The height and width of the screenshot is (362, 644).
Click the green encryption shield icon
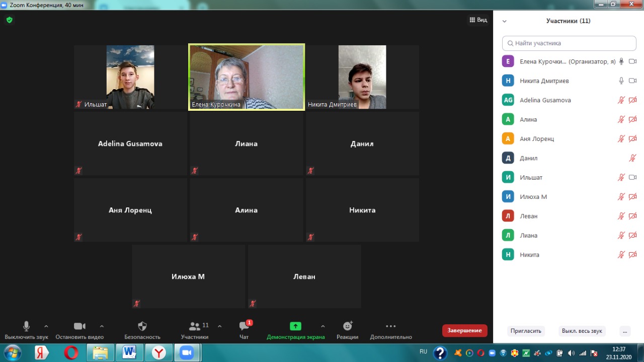(9, 20)
